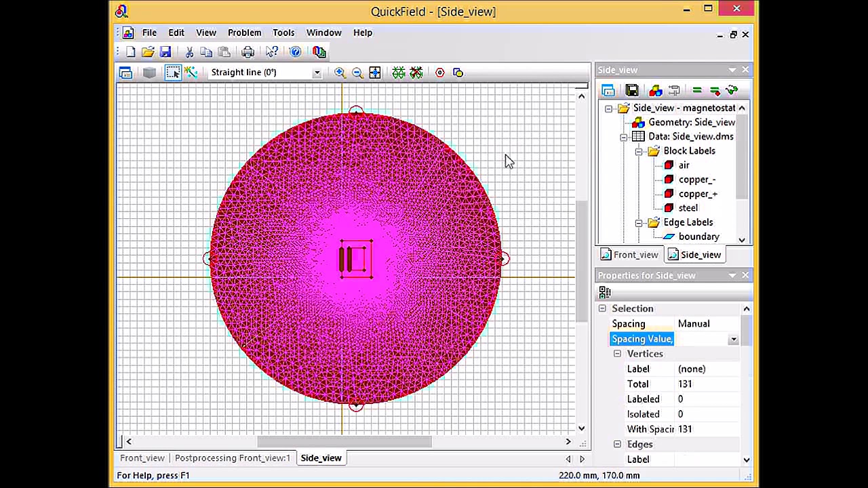This screenshot has height=488, width=868.
Task: Collapse the Edges properties group
Action: [x=617, y=445]
